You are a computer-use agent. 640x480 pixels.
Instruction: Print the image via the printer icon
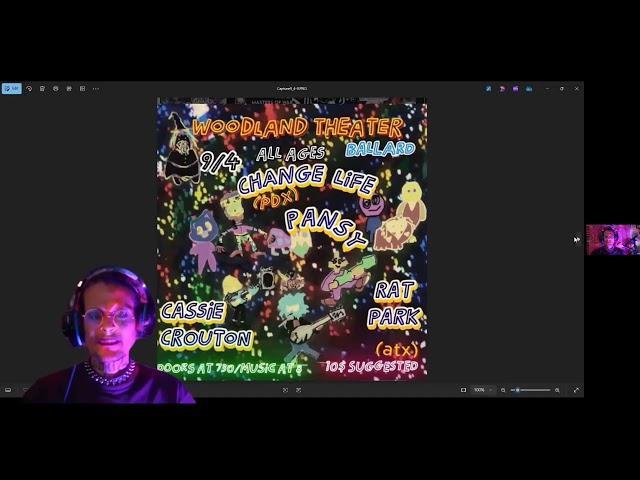(x=56, y=89)
